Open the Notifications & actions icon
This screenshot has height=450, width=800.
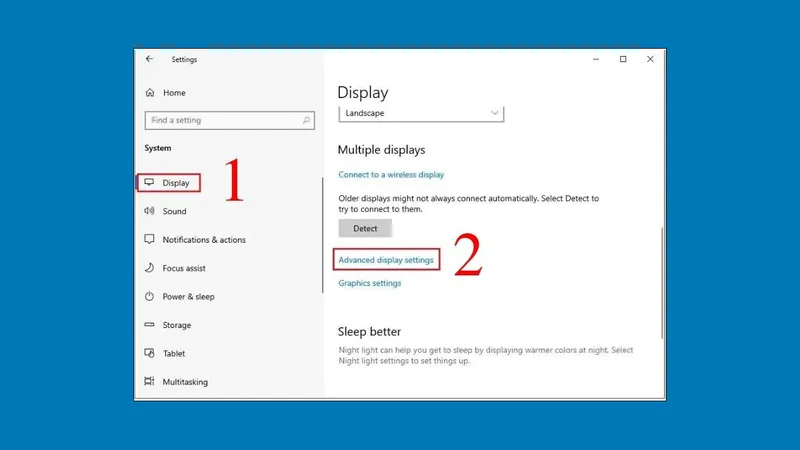point(150,240)
